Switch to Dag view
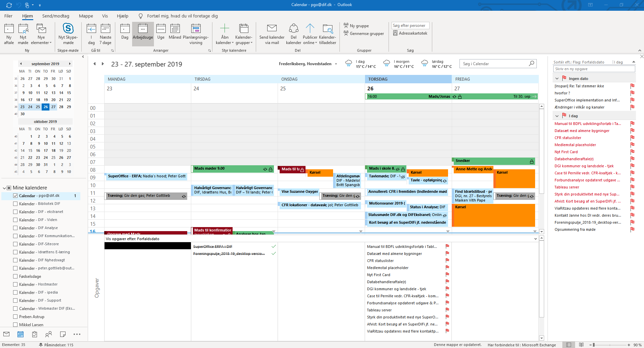 (125, 34)
